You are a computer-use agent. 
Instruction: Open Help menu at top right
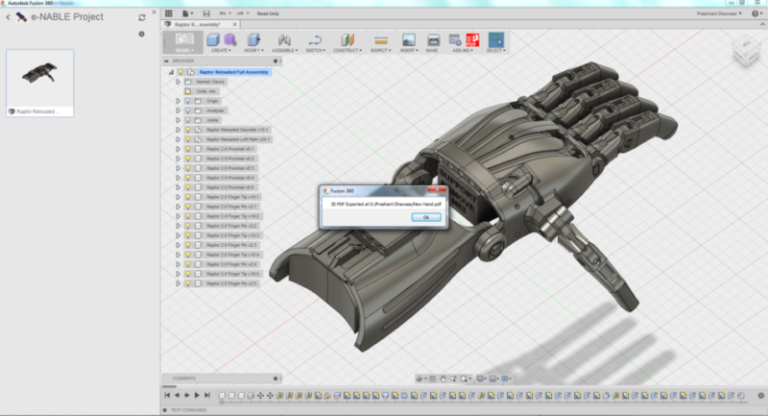pos(757,14)
